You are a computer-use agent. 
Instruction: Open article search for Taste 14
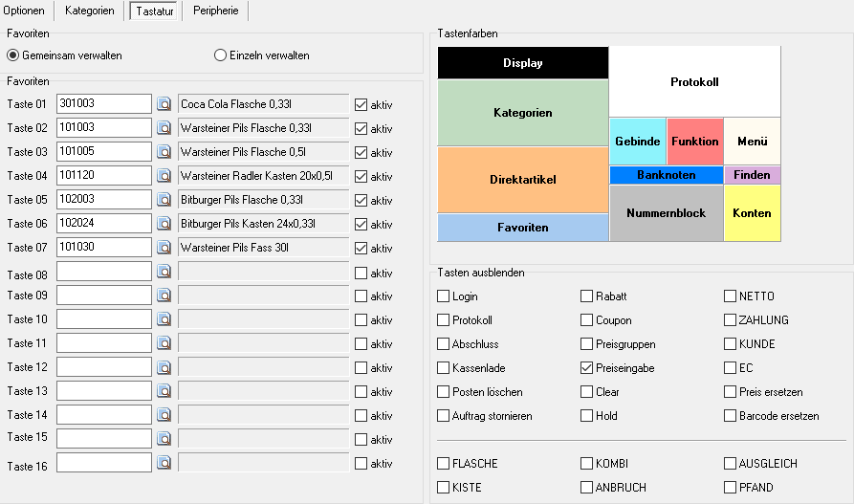coord(164,415)
